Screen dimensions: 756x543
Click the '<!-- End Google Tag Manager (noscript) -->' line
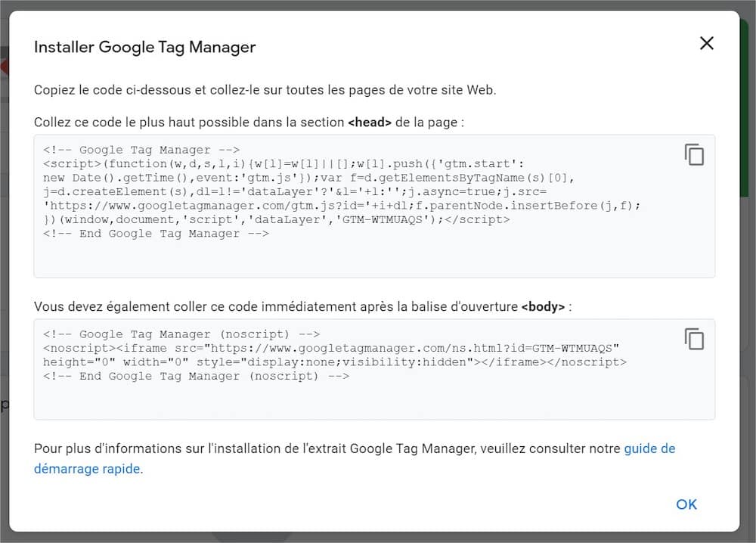tap(196, 376)
